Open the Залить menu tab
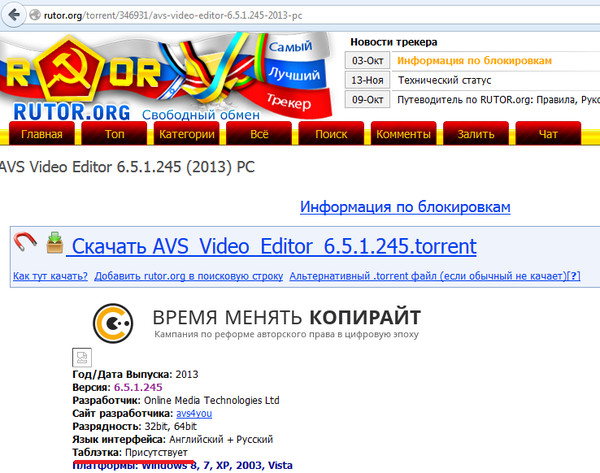 476,134
